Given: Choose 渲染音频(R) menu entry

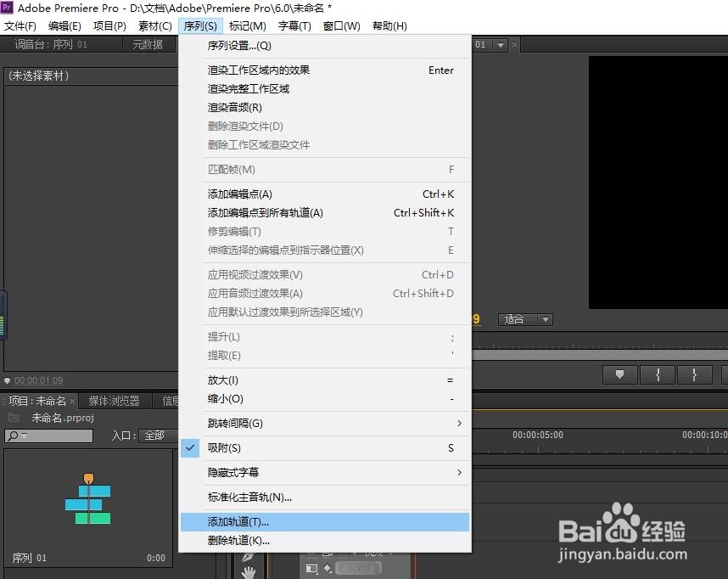Looking at the screenshot, I should 324,107.
